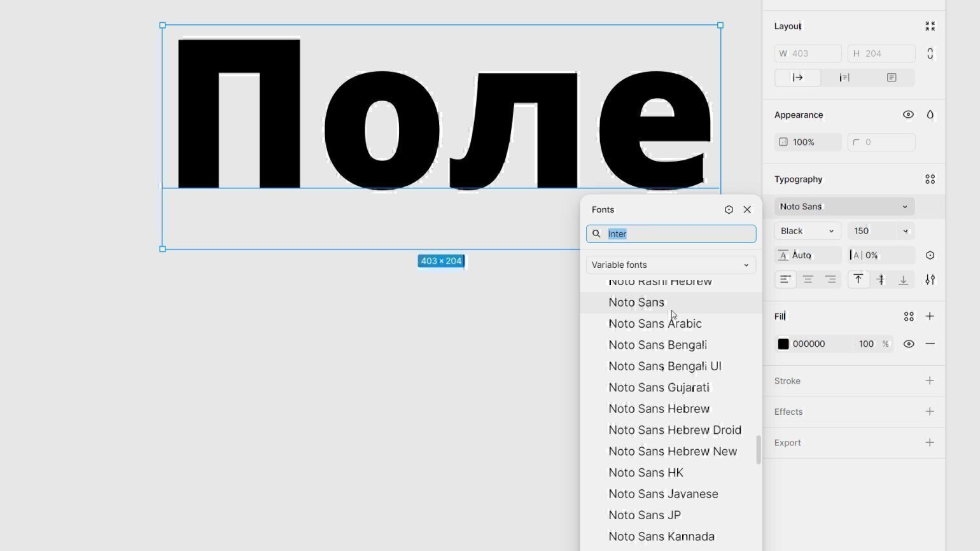Open type settings sliders icon
The height and width of the screenshot is (551, 980).
tap(930, 279)
